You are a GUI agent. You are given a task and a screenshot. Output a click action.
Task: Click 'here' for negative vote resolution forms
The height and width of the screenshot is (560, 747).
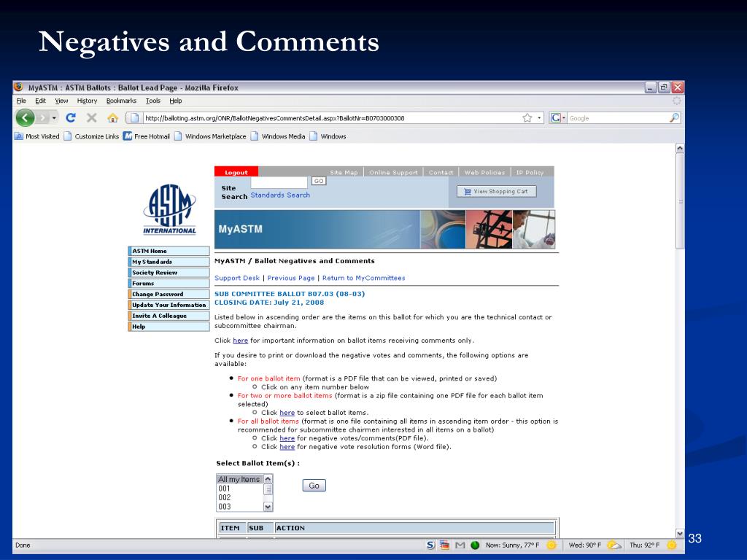click(x=287, y=447)
